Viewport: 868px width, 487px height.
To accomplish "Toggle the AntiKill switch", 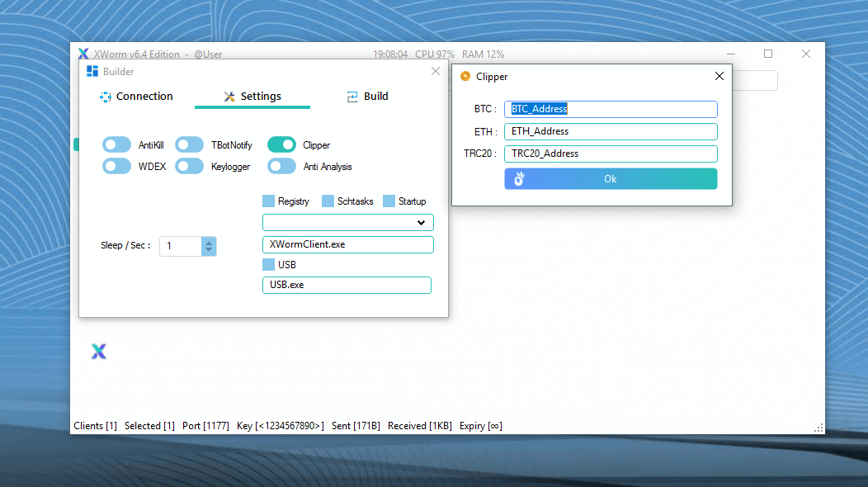I will click(116, 145).
